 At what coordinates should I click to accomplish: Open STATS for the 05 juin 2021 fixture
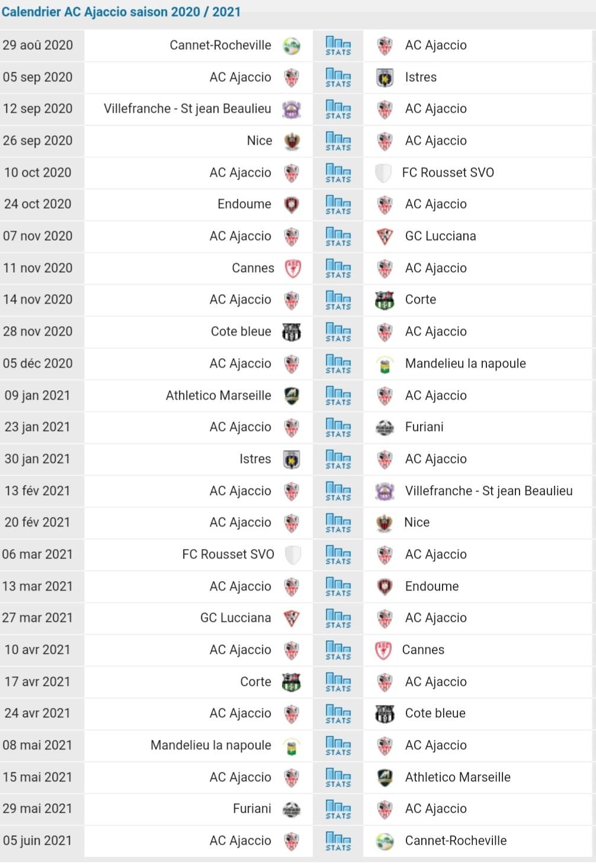pos(338,840)
